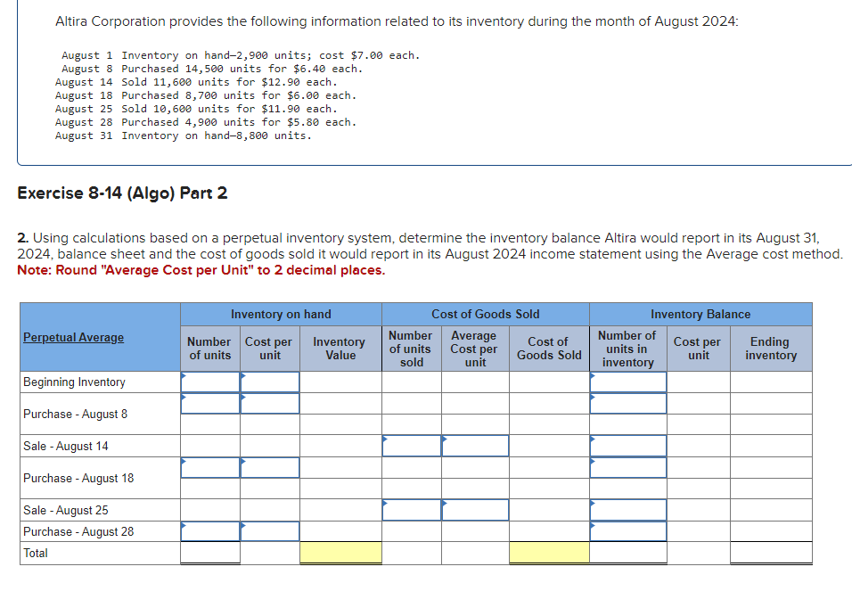Click the 'Sale - August 25' row label

pyautogui.click(x=66, y=511)
